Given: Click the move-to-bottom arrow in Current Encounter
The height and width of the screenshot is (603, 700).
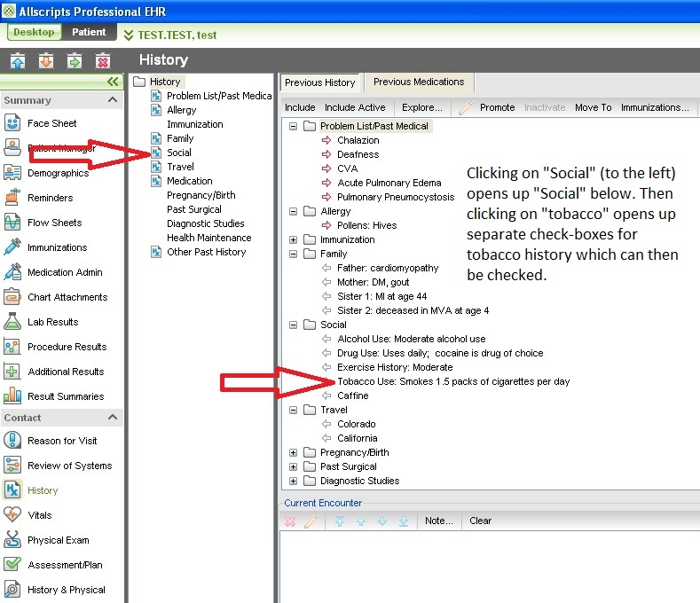Looking at the screenshot, I should (404, 521).
